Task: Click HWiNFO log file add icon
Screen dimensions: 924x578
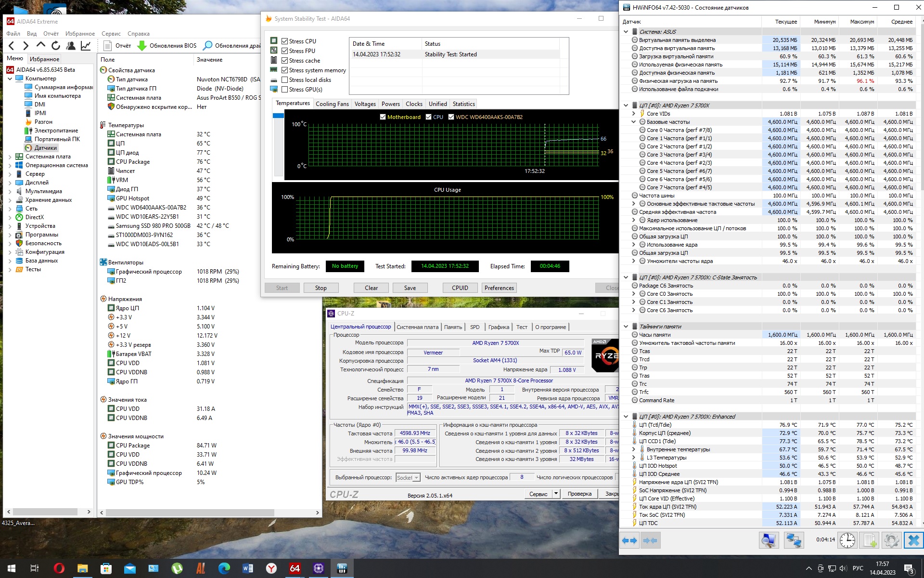Action: (869, 540)
